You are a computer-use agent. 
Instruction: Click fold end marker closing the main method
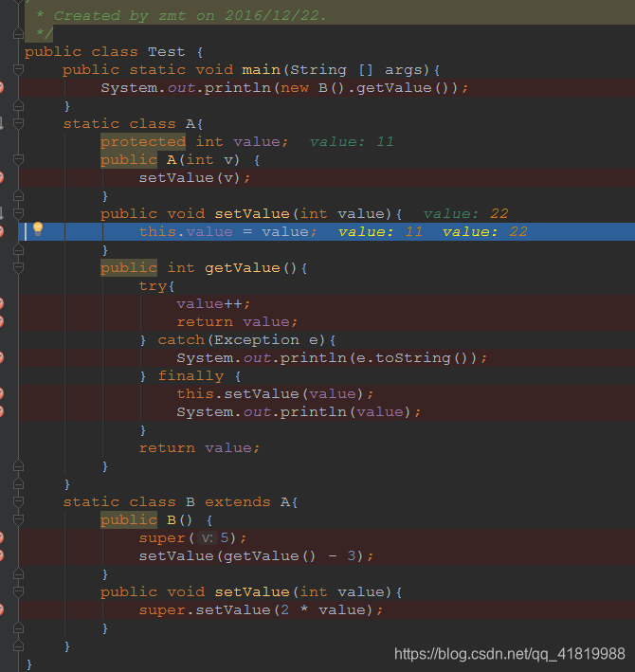click(18, 105)
